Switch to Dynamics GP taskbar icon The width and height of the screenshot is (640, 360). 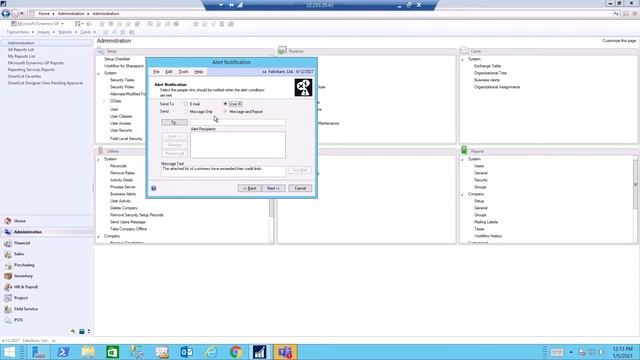tap(260, 352)
